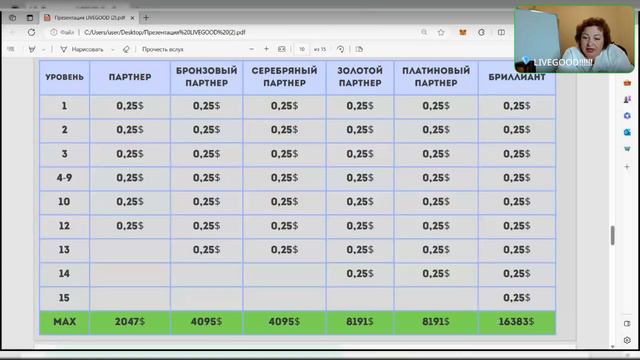Select the PDF eraser tool
The height and width of the screenshot is (360, 640).
click(x=126, y=49)
